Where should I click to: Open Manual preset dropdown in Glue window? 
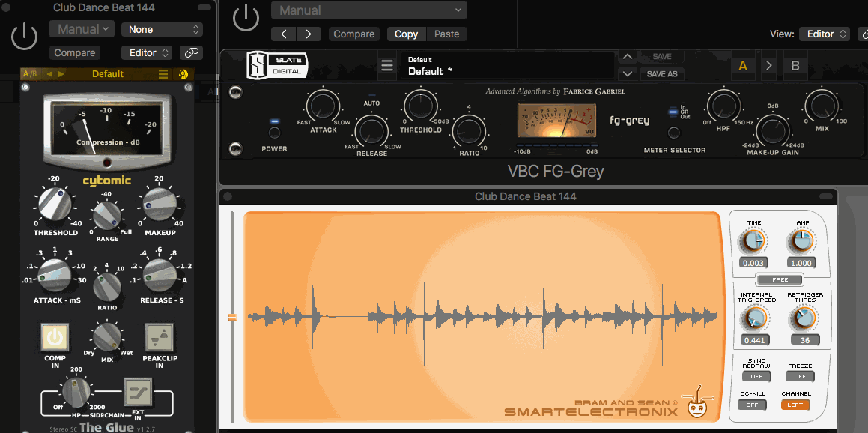click(x=82, y=29)
